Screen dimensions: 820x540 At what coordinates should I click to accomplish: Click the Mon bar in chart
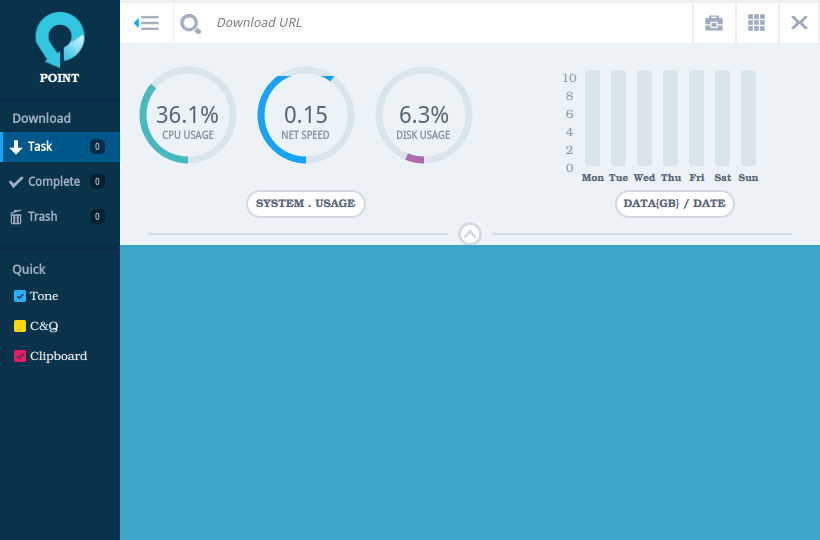coord(593,118)
